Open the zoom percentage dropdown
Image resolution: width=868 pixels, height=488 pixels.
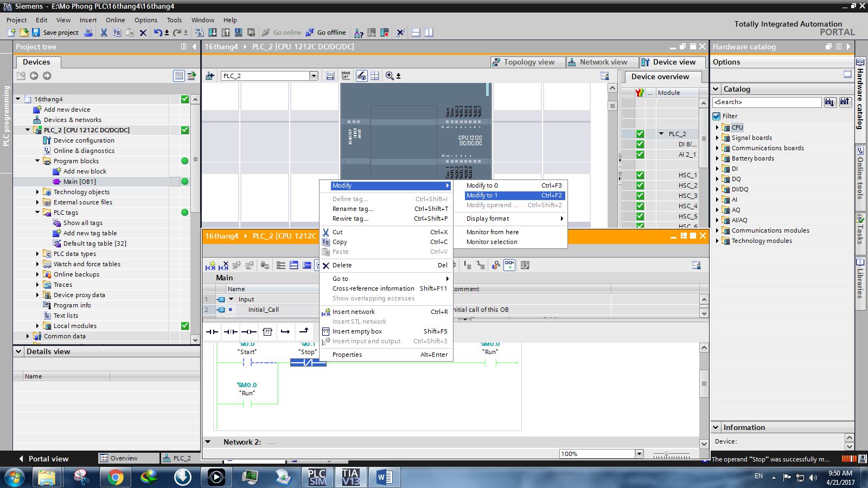point(639,454)
